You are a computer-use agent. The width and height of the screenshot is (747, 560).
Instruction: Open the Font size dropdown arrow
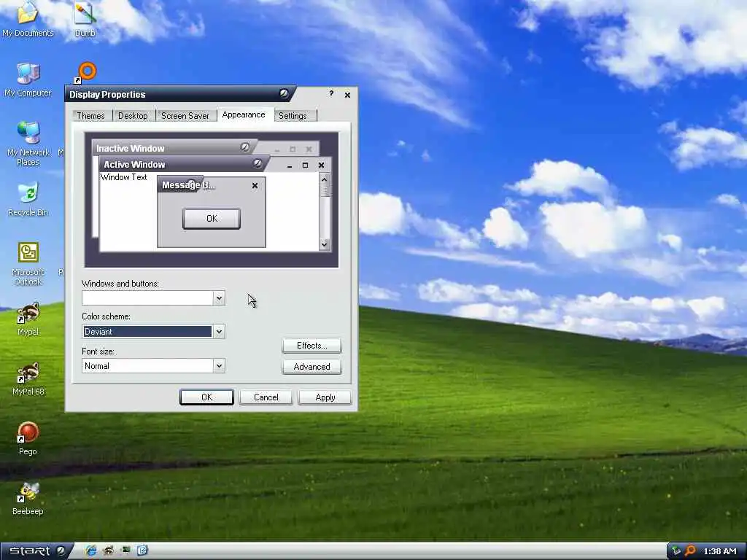click(219, 366)
